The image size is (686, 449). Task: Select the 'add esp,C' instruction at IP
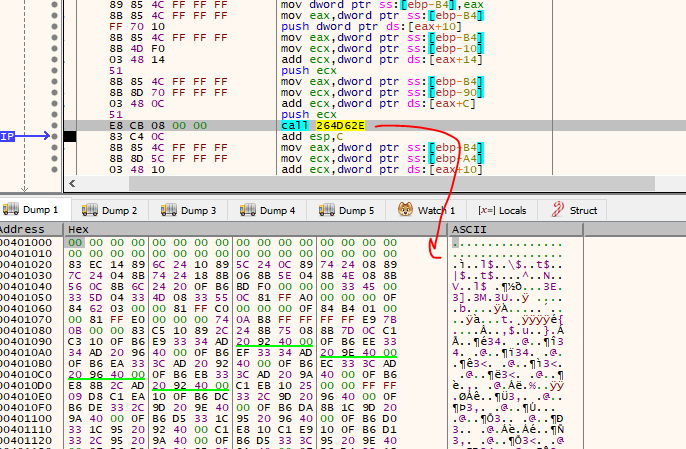[311, 137]
